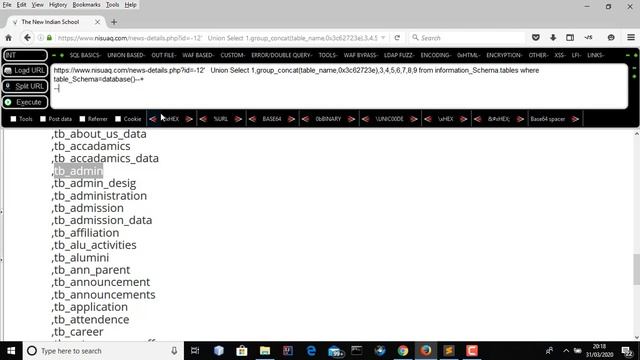Open the Downloads arrow icon
Screen dimensions: 640x360
click(x=553, y=38)
